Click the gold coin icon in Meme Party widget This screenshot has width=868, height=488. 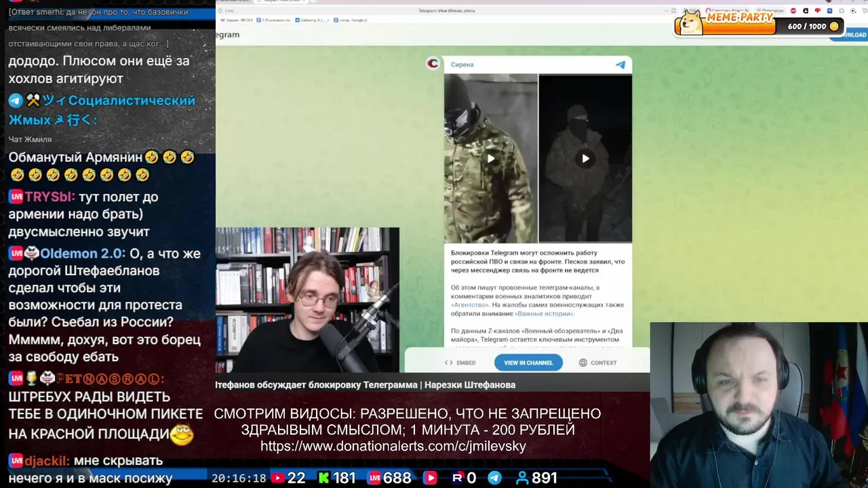coord(834,26)
